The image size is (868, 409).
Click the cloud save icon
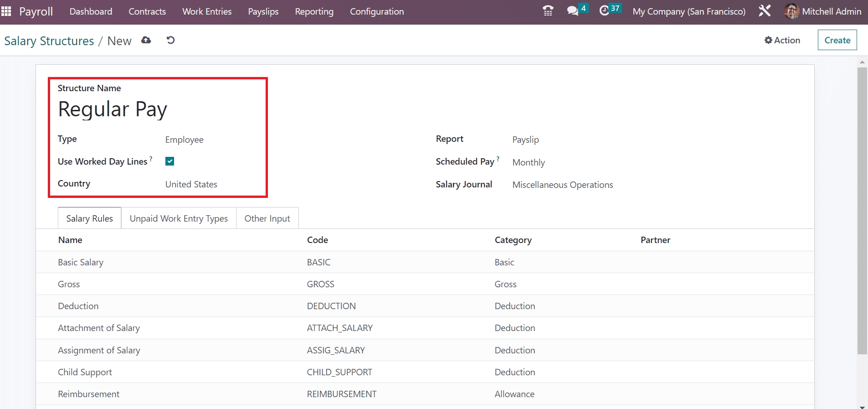(146, 40)
